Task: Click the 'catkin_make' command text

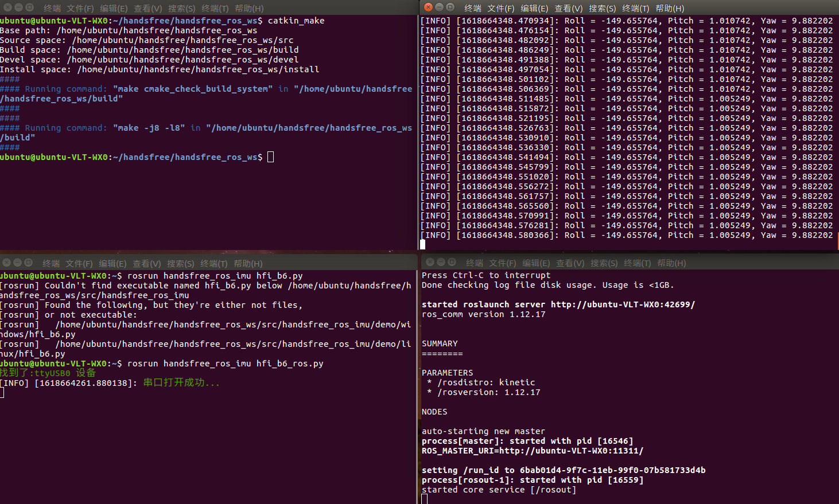Action: coord(296,21)
